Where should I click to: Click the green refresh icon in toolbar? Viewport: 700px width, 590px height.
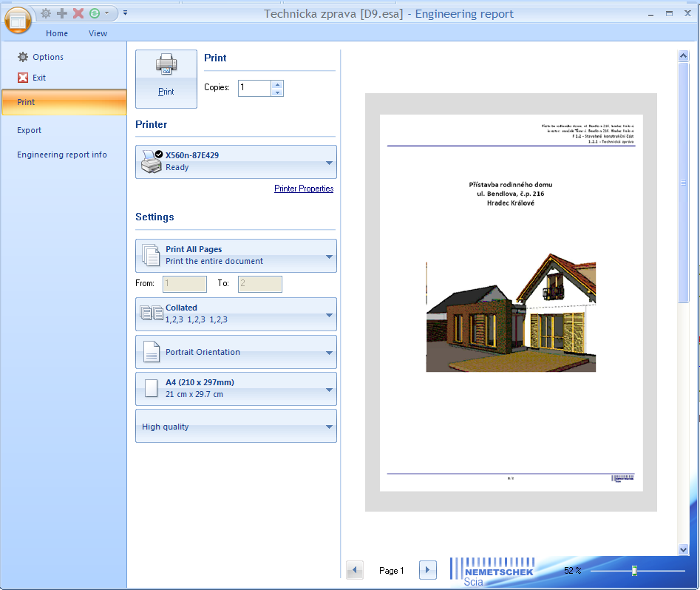pos(95,13)
